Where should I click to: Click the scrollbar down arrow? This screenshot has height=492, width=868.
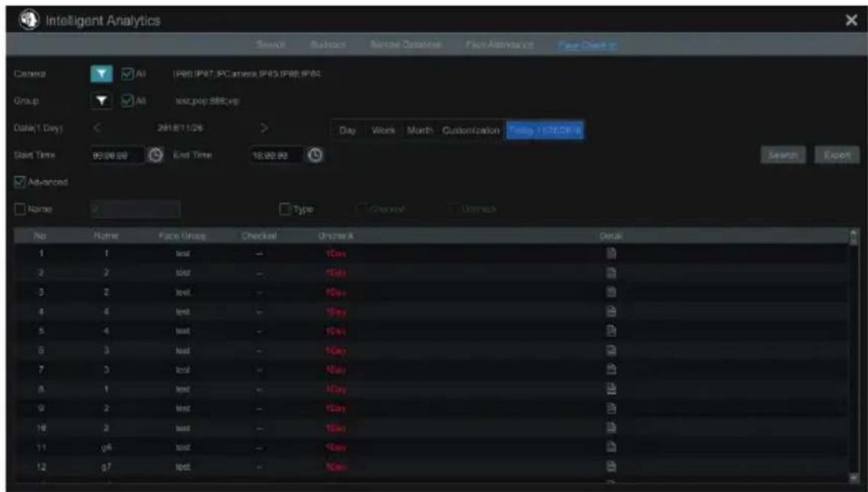tap(853, 478)
